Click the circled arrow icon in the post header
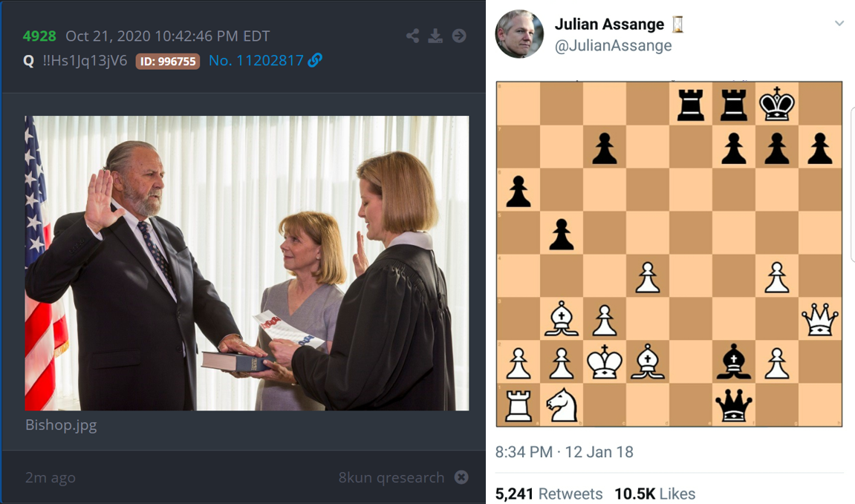Screen dimensions: 855x504 click(x=459, y=36)
